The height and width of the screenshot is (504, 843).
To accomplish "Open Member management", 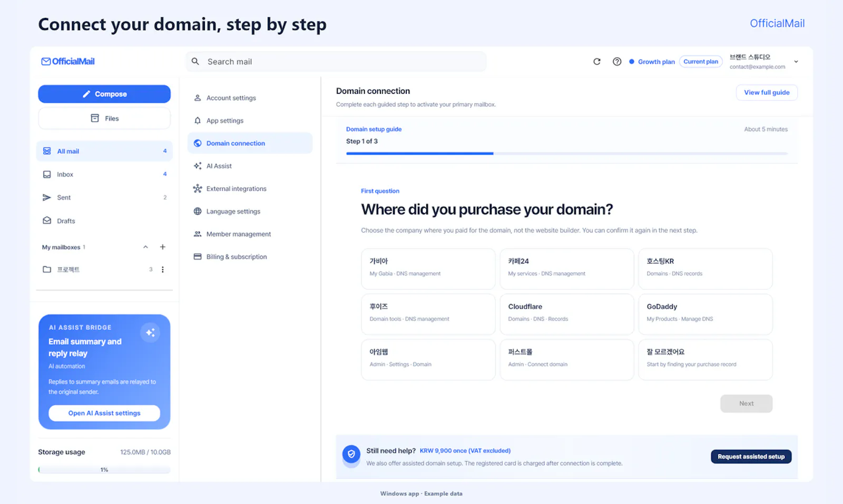I will click(250, 234).
